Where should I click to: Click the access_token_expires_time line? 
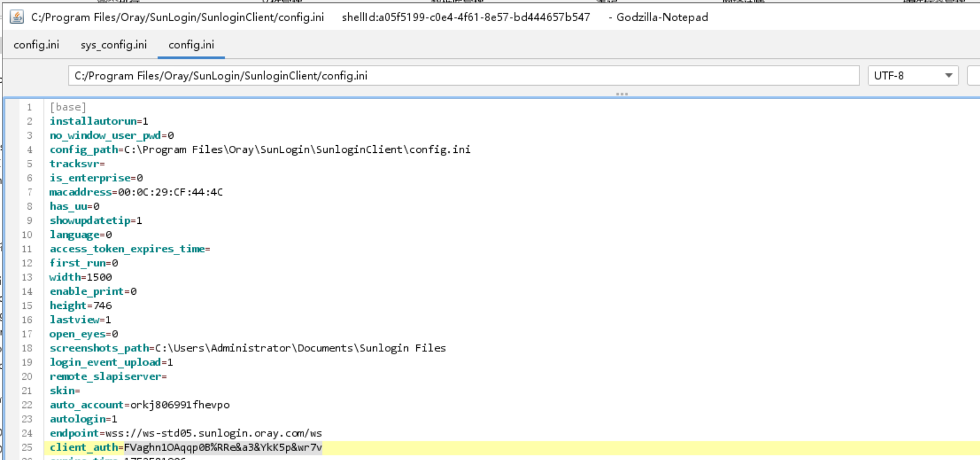pos(130,249)
